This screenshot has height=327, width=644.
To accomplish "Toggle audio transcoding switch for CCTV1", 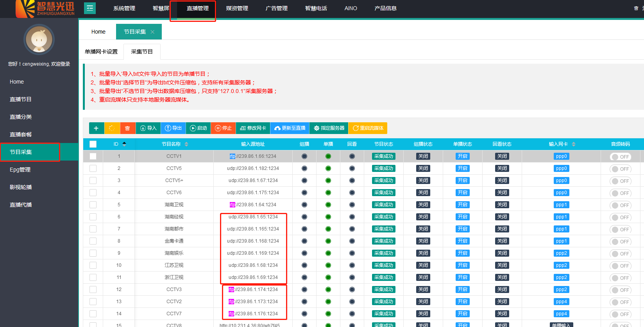I will point(620,157).
